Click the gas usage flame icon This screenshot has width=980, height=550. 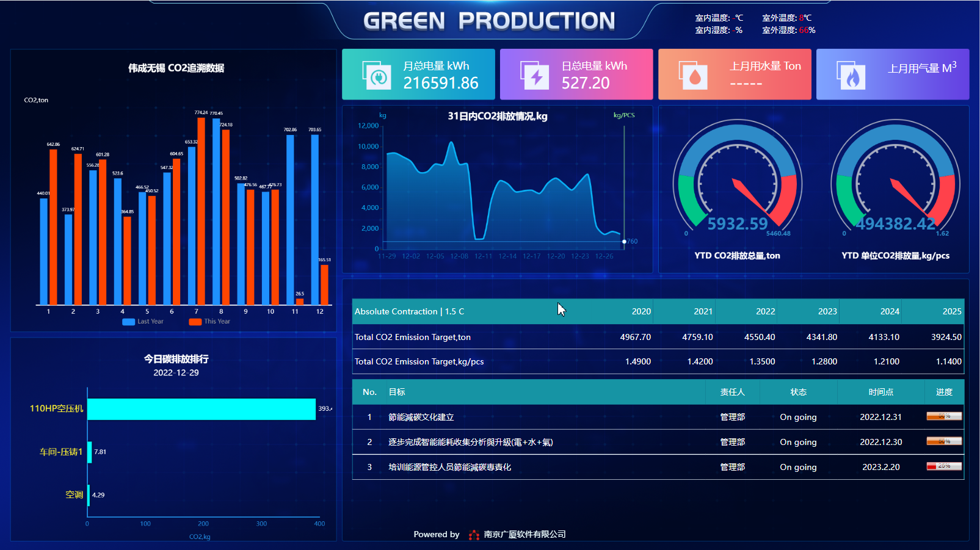click(852, 76)
